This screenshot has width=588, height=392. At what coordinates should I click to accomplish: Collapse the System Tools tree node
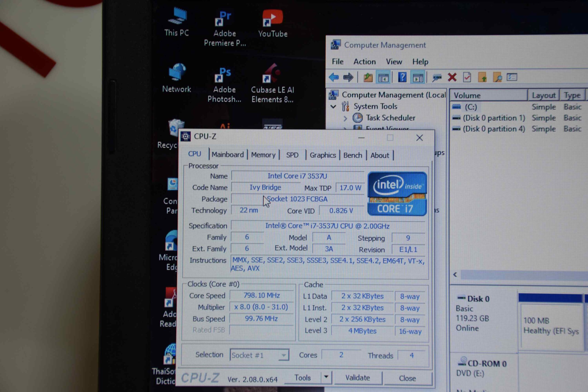(333, 107)
